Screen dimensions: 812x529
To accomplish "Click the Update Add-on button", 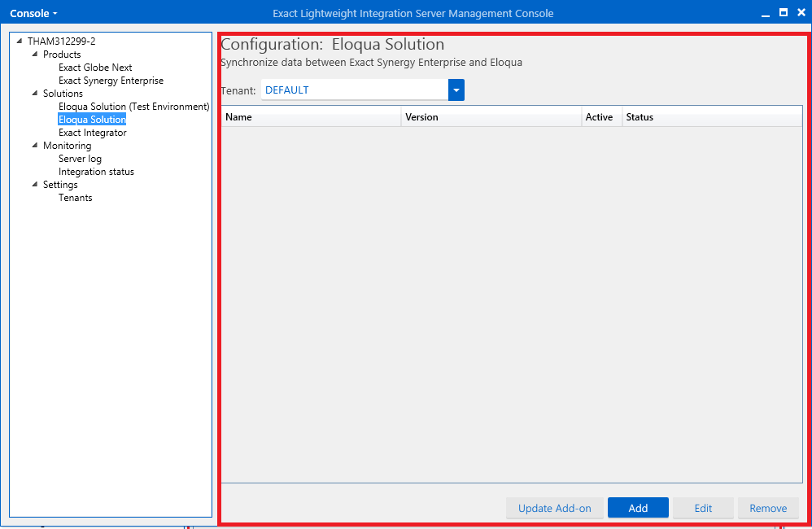I will click(555, 509).
